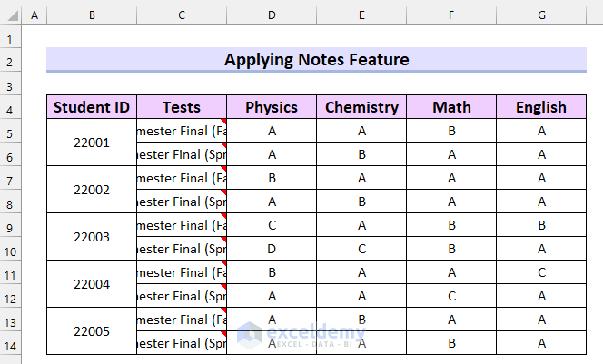Select the Math header cell

point(451,107)
